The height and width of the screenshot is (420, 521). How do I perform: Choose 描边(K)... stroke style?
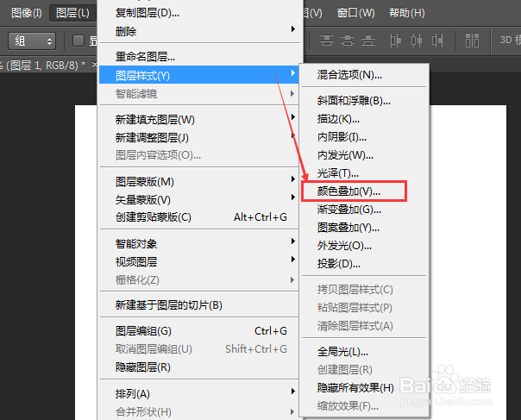(x=364, y=119)
